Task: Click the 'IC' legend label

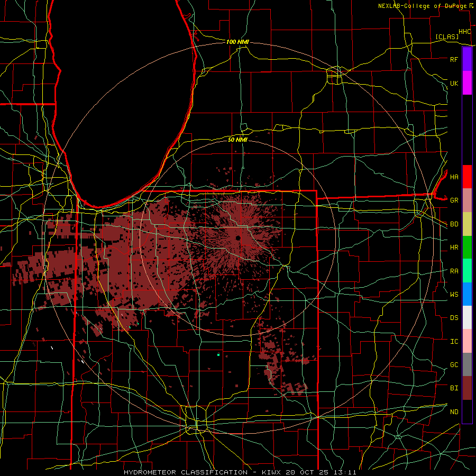Action: 454,342
